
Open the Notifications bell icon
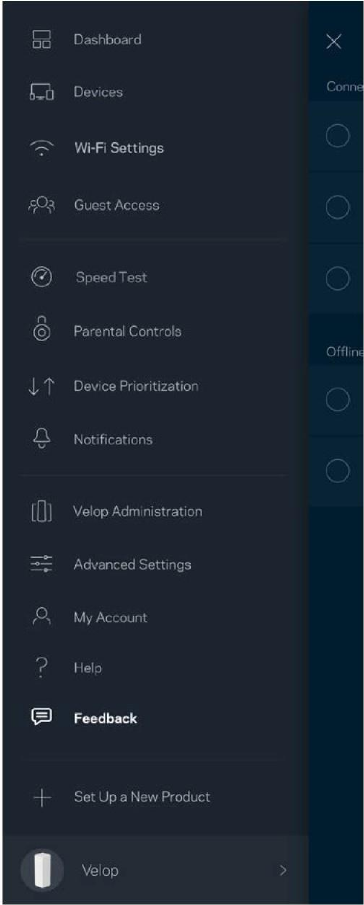pyautogui.click(x=41, y=440)
